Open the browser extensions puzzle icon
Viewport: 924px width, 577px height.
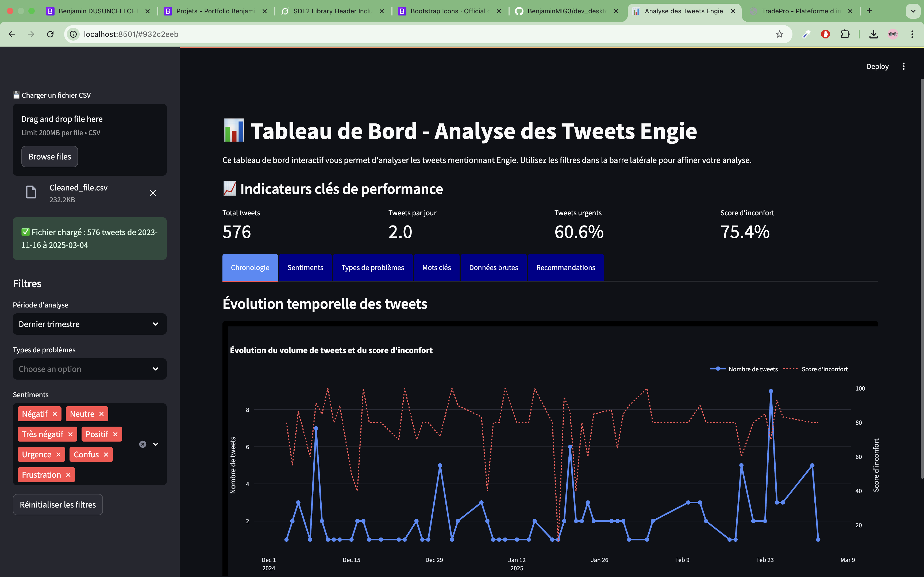pos(845,34)
